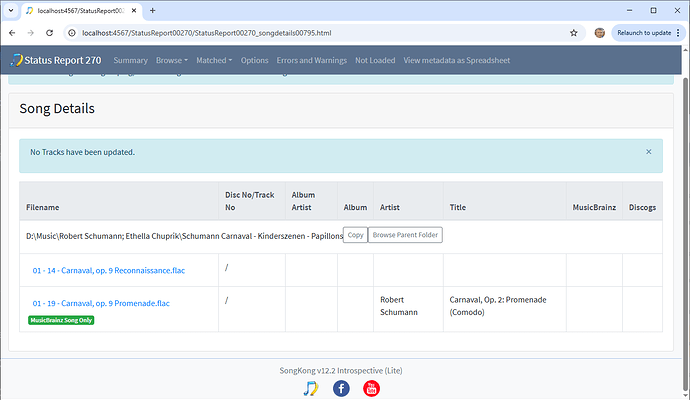This screenshot has width=690, height=400.
Task: Click the browser address bar URL field
Action: (300, 33)
